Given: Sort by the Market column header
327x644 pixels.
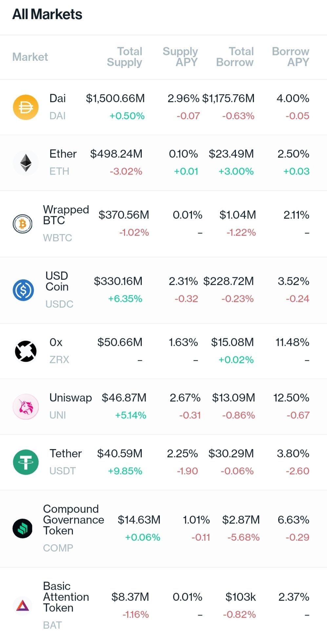Looking at the screenshot, I should pyautogui.click(x=30, y=57).
